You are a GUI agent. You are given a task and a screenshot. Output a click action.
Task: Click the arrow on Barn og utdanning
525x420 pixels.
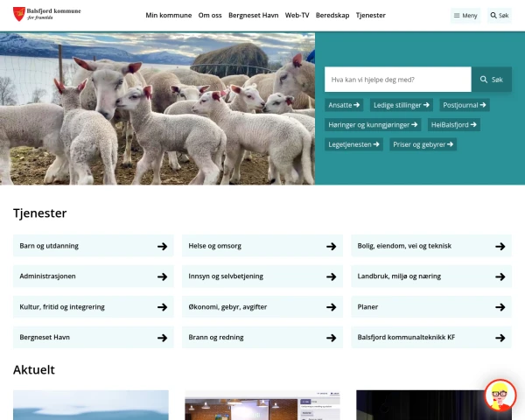click(163, 247)
